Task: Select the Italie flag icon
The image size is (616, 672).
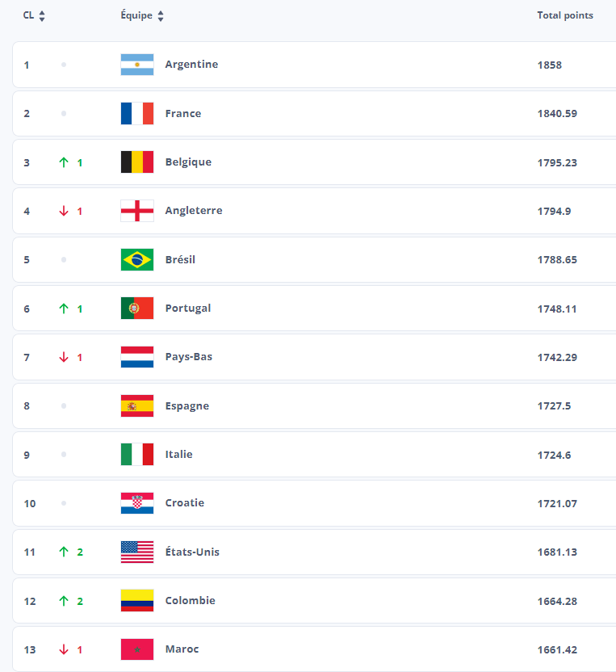Action: pyautogui.click(x=136, y=454)
